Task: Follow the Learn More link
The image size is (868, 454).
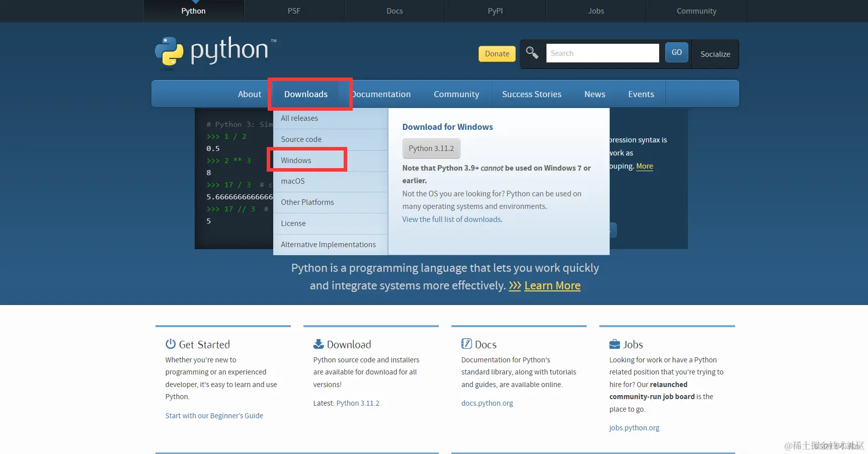Action: 553,286
